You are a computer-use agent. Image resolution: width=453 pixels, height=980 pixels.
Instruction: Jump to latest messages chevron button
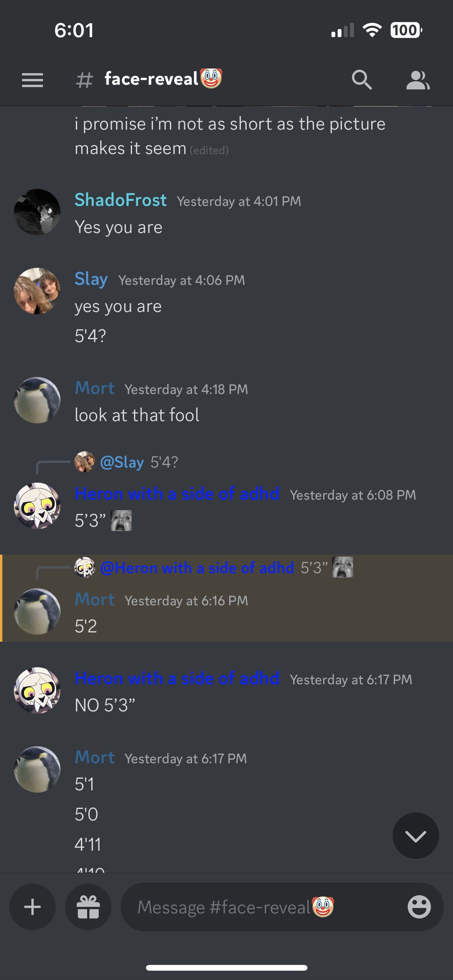click(416, 836)
